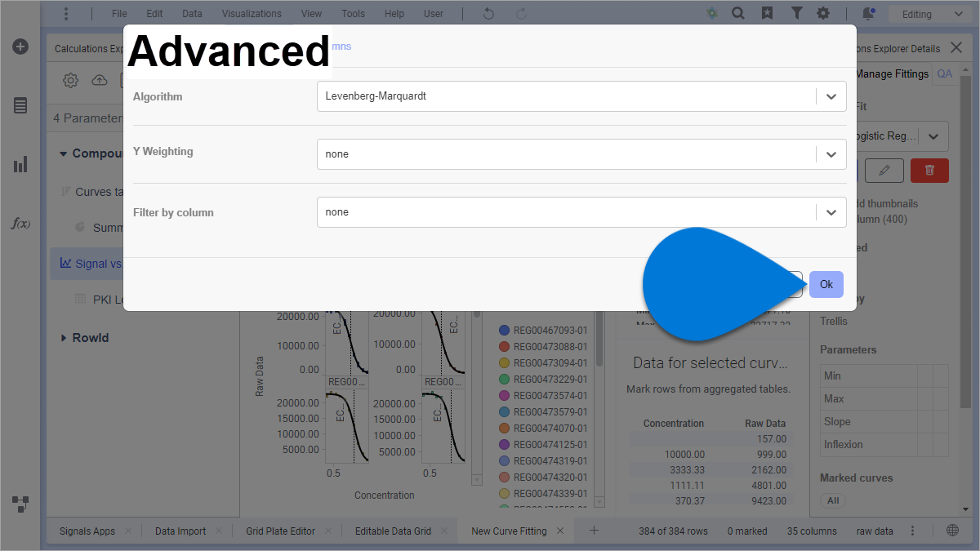Viewport: 980px width, 551px height.
Task: Click the red trash delete button
Action: (929, 170)
